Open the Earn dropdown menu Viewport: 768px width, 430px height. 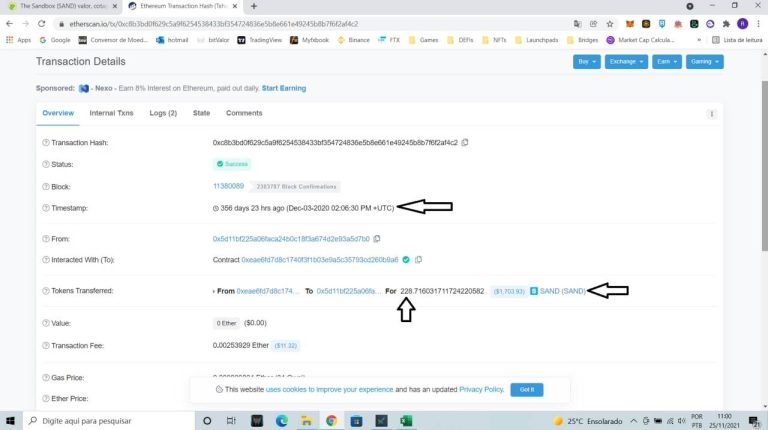click(664, 62)
